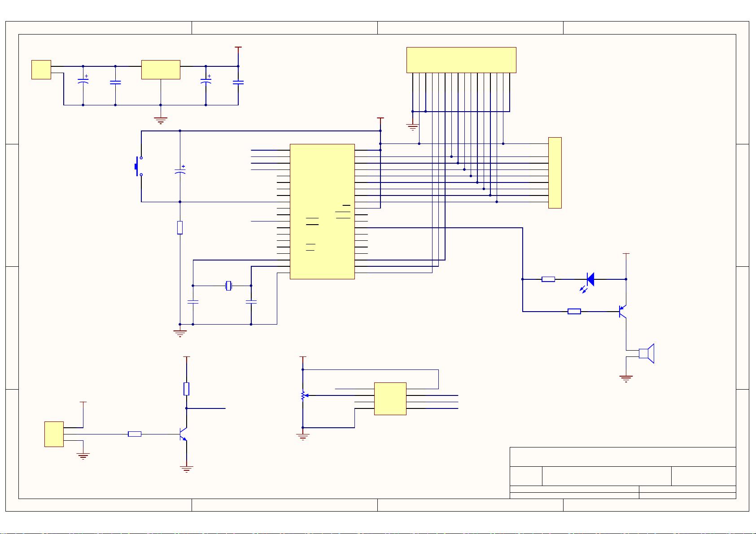756x534 pixels.
Task: Click the wide display connector block at top
Action: coord(461,60)
